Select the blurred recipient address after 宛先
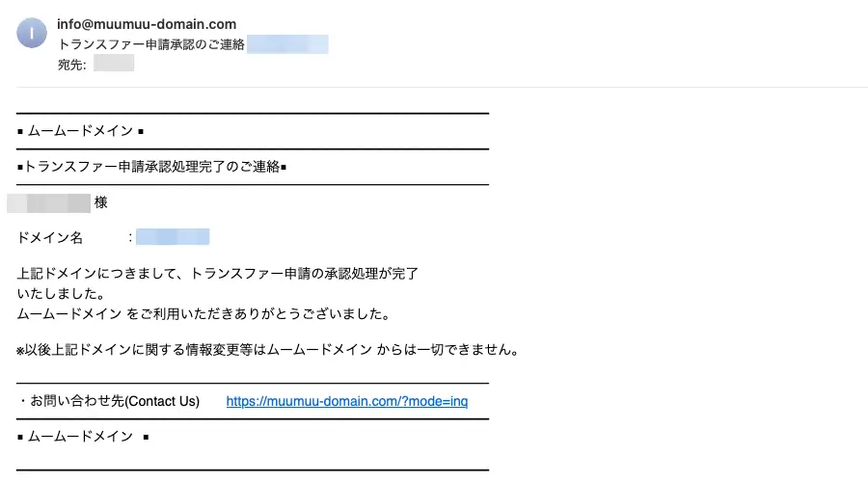 114,65
